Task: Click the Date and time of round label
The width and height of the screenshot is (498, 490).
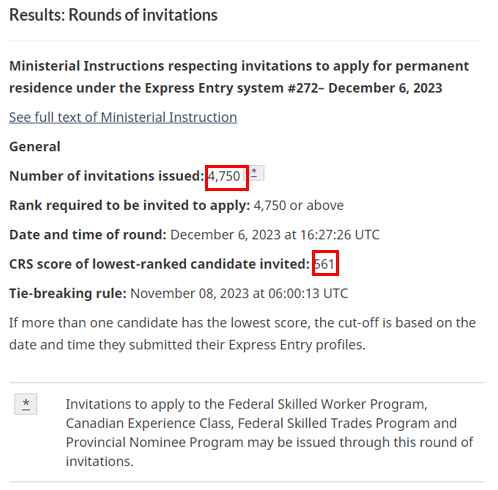Action: pyautogui.click(x=88, y=235)
